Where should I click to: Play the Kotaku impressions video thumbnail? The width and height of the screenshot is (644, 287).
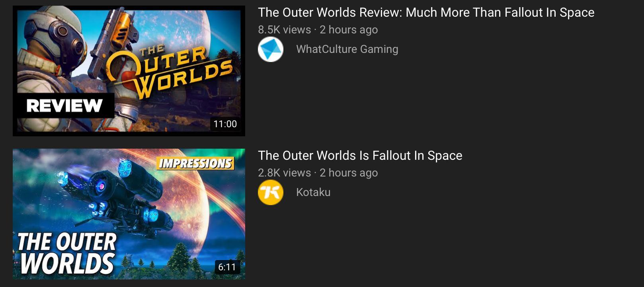tap(129, 214)
